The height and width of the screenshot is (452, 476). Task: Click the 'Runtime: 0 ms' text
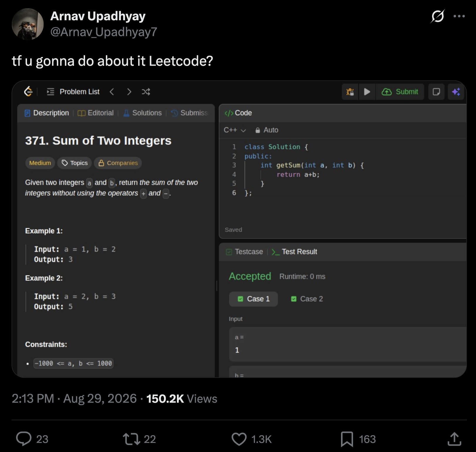302,276
